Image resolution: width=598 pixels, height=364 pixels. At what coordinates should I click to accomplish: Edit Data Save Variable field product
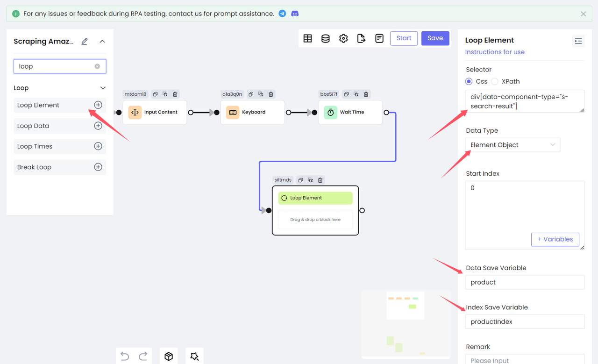coord(525,282)
